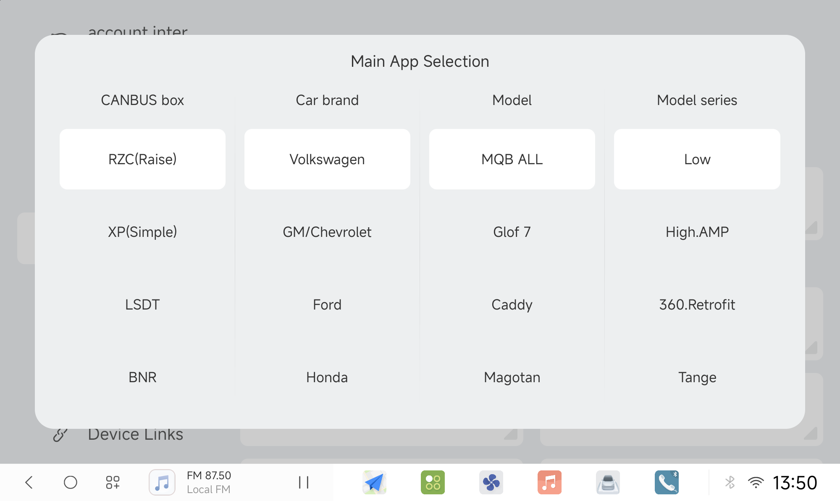Open the music note radio widget icon
The width and height of the screenshot is (840, 504).
coord(162,482)
